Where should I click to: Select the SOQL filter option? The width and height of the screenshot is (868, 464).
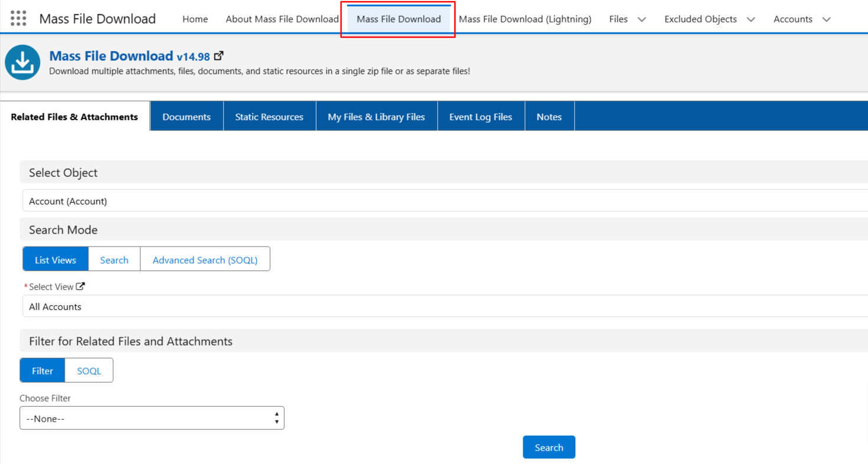click(89, 370)
